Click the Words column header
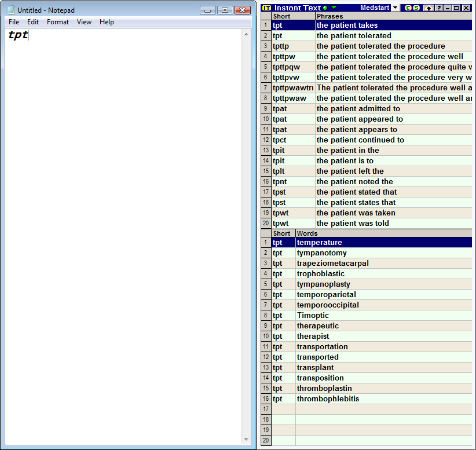The height and width of the screenshot is (450, 476). click(x=384, y=233)
